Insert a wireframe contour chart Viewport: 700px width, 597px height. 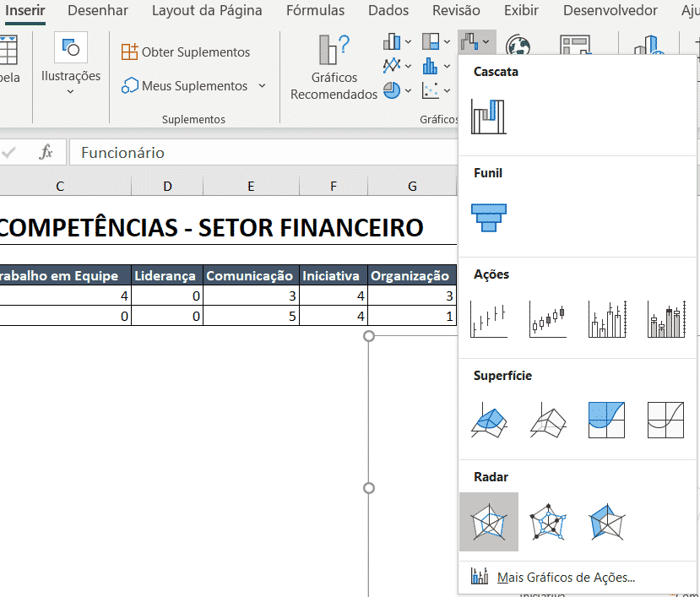click(665, 421)
